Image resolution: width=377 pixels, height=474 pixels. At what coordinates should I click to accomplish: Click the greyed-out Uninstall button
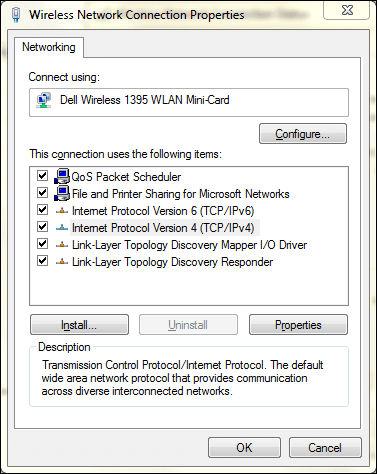tap(188, 325)
